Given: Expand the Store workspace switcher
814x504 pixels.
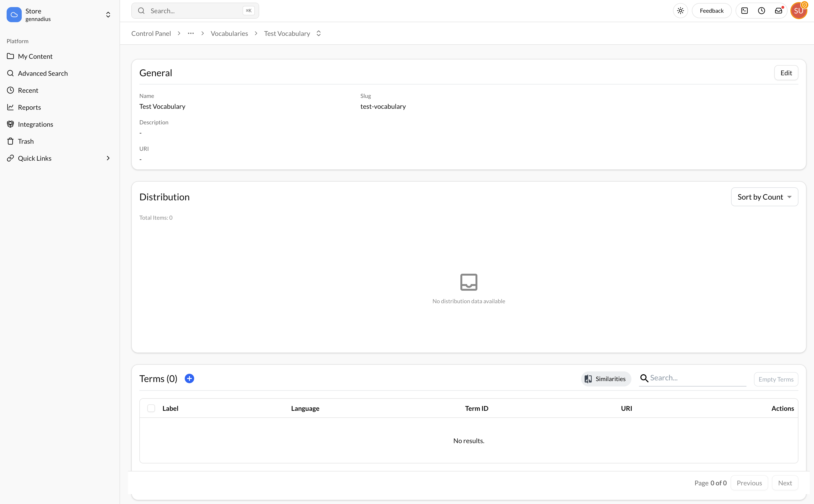Looking at the screenshot, I should pos(108,15).
